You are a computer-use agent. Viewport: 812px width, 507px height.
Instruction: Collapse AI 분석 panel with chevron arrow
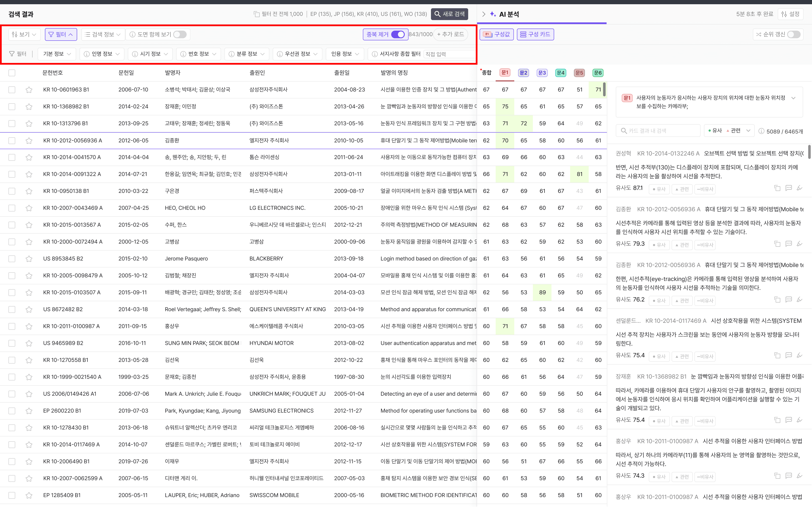[484, 14]
